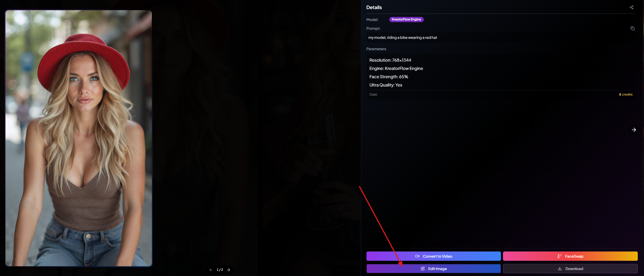Copy the prompt using the copy icon
This screenshot has width=644, height=276.
click(632, 28)
